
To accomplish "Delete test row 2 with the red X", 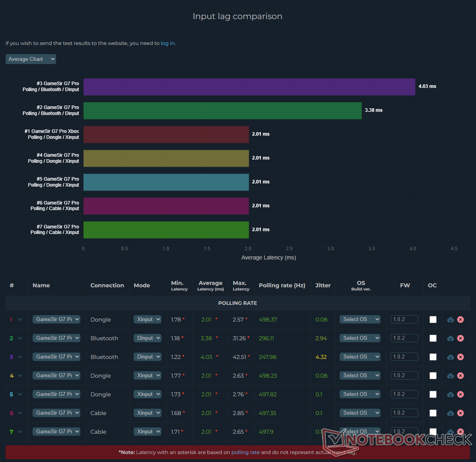I will click(460, 338).
